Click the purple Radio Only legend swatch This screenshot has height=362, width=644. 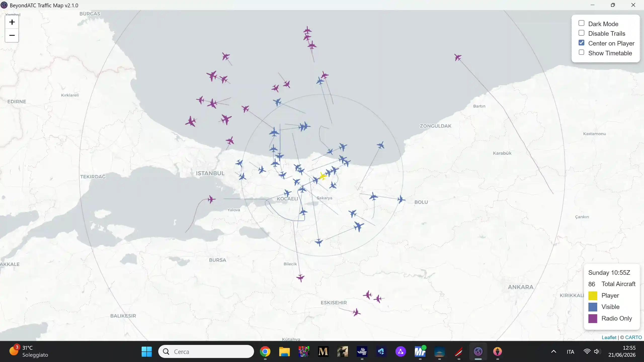[x=593, y=319]
